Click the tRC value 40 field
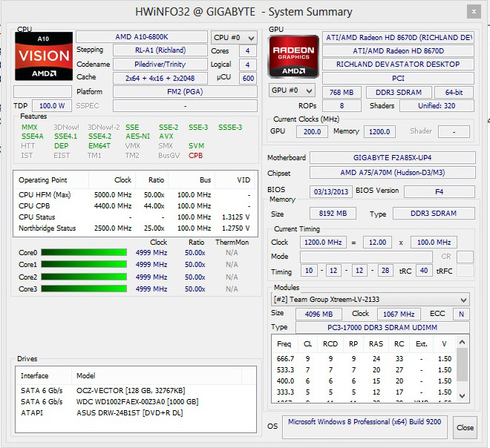The width and height of the screenshot is (490, 448). coord(424,271)
